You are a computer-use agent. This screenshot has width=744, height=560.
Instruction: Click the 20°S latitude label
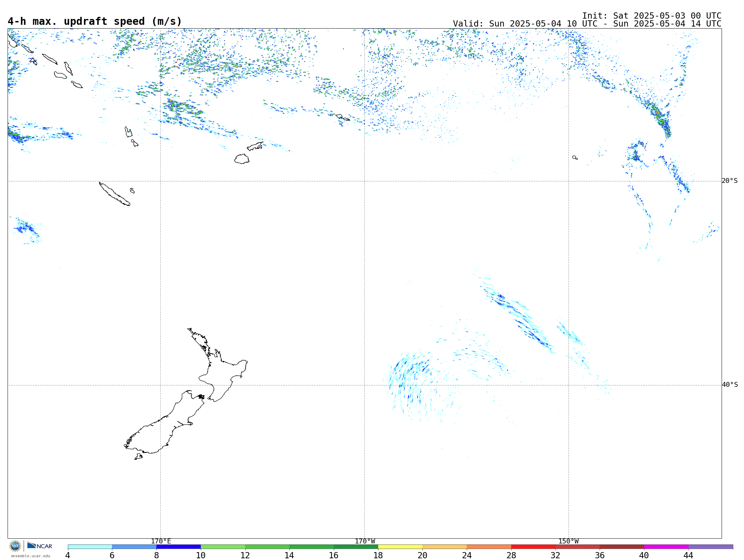tap(730, 181)
